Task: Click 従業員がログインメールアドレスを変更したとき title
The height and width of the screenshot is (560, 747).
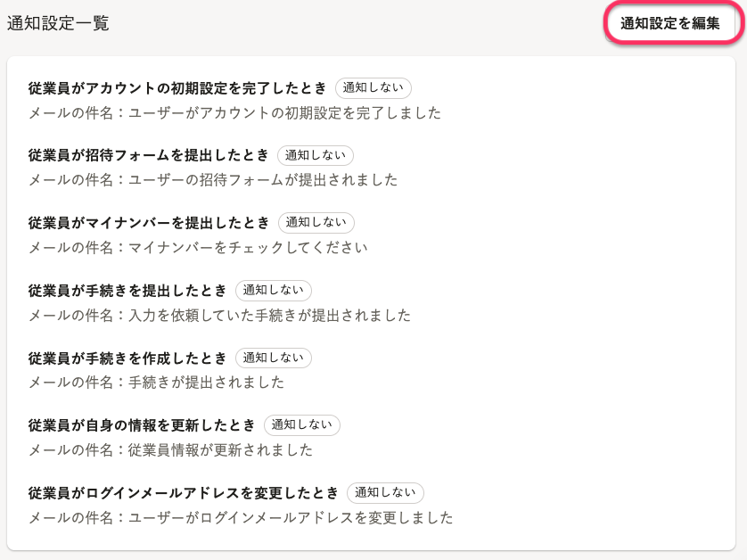Action: tap(183, 493)
